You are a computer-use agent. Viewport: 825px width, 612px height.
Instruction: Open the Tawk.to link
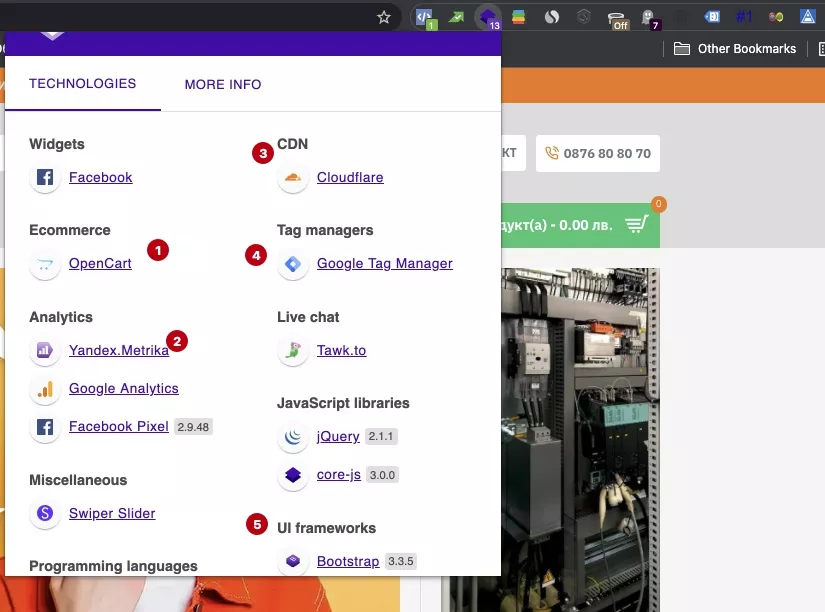(x=341, y=350)
